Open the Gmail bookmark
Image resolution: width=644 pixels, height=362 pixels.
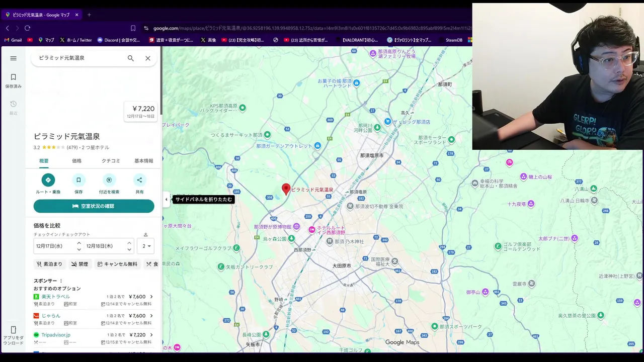pyautogui.click(x=13, y=40)
